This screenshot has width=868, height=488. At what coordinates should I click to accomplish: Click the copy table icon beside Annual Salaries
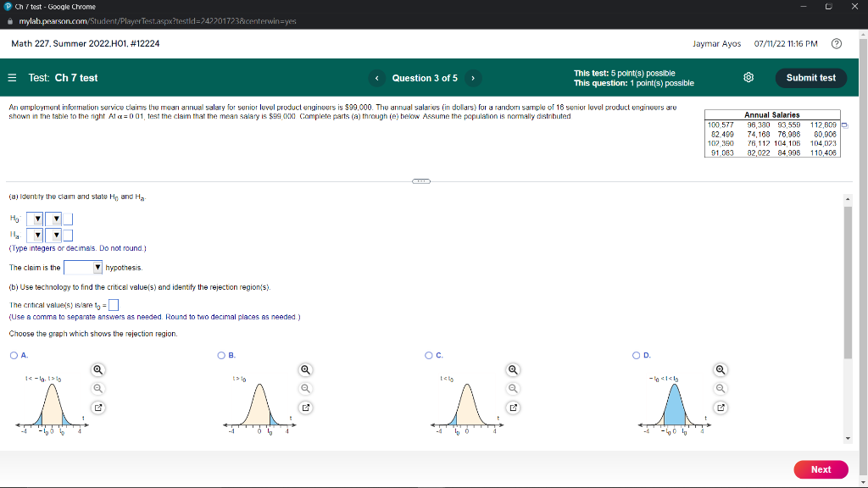(x=845, y=125)
